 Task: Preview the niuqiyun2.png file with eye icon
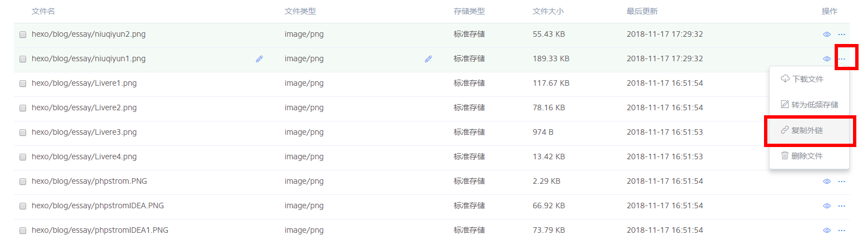coord(826,35)
